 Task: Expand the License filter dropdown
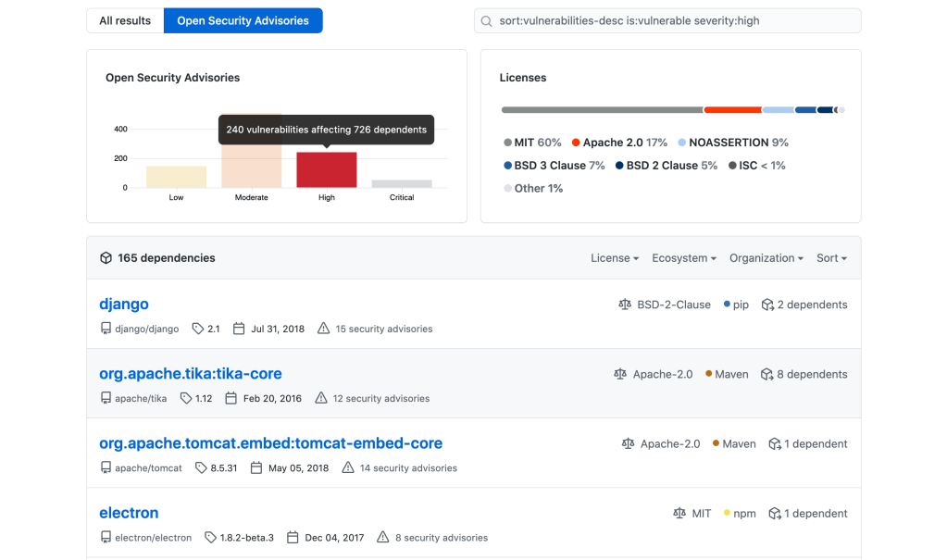pyautogui.click(x=615, y=258)
